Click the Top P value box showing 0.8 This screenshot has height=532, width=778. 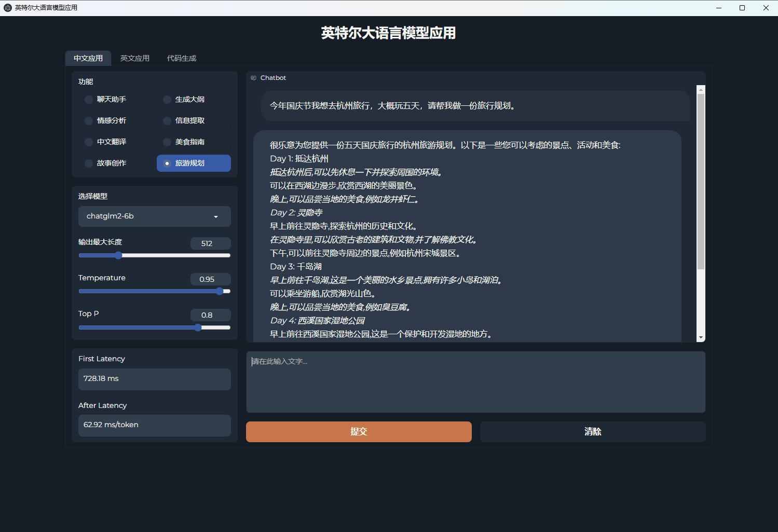tap(210, 315)
